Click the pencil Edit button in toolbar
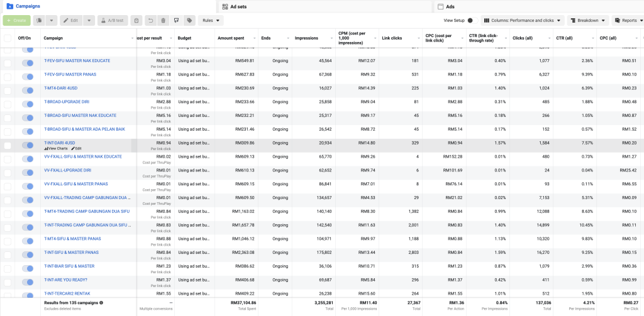Image resolution: width=644 pixels, height=316 pixels. [70, 21]
